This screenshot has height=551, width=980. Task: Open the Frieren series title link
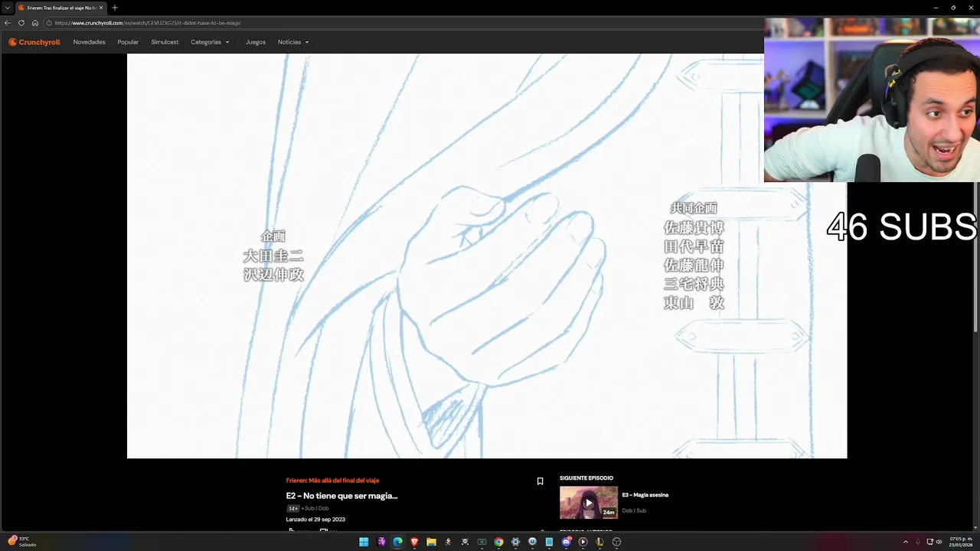332,481
